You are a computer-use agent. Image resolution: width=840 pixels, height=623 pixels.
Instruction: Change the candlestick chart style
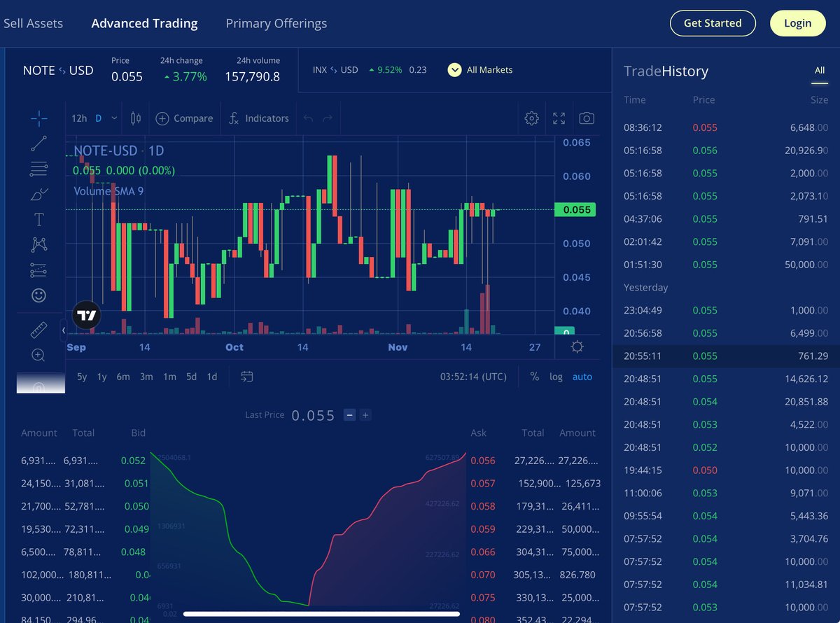tap(136, 118)
